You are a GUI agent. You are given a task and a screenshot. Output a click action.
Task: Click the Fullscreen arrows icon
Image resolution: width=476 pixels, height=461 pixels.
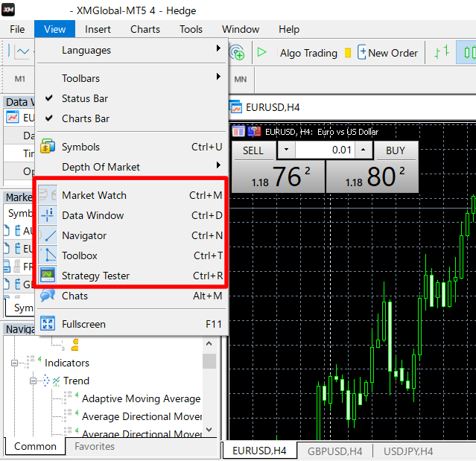click(x=48, y=323)
